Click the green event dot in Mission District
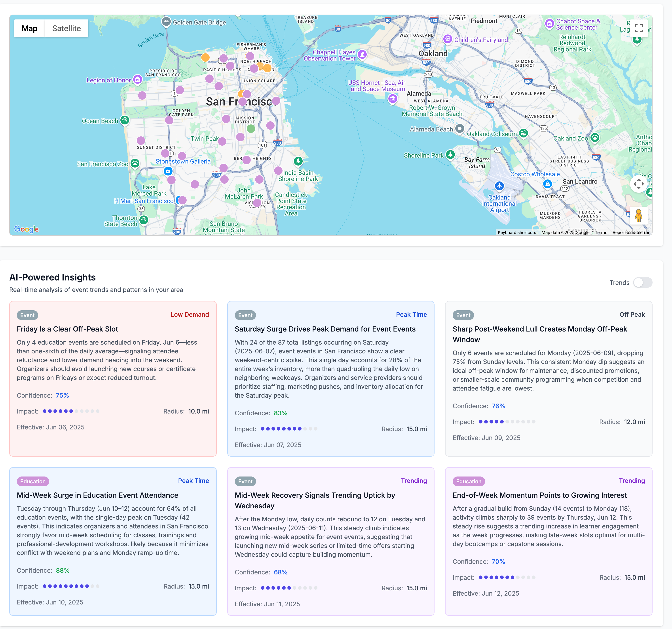672x629 pixels. click(251, 128)
